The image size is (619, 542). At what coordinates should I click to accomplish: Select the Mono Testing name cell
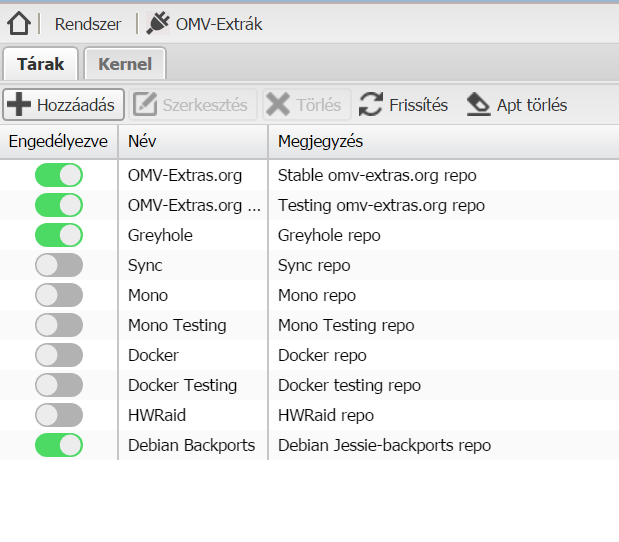[193, 325]
